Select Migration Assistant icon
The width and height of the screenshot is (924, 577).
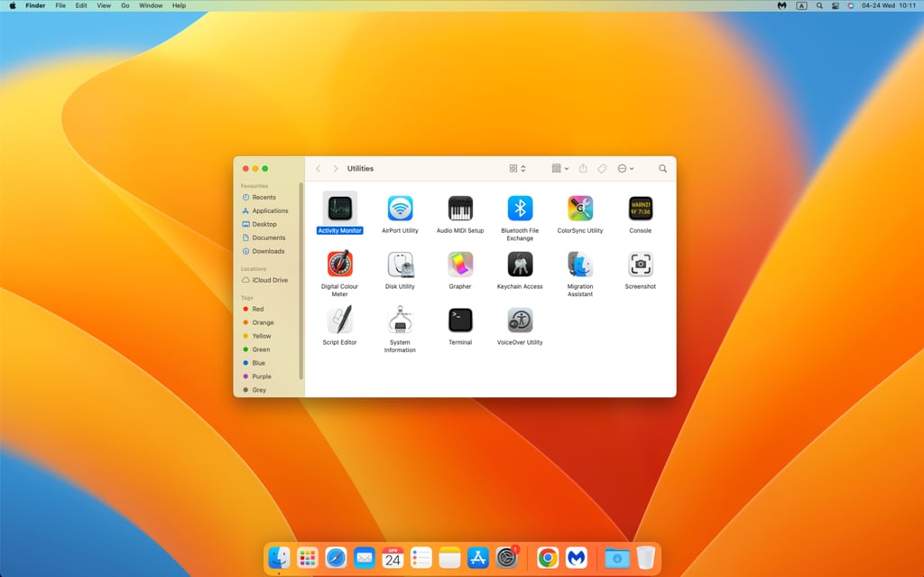pyautogui.click(x=580, y=264)
